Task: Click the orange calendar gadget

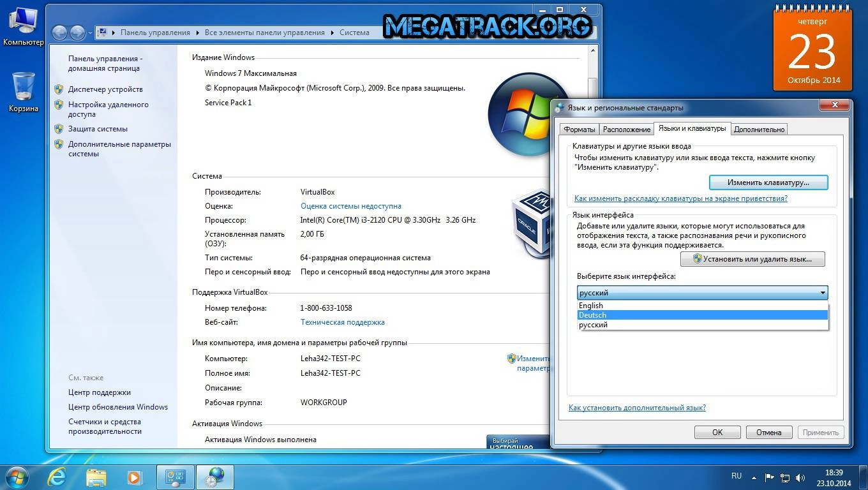Action: click(812, 48)
